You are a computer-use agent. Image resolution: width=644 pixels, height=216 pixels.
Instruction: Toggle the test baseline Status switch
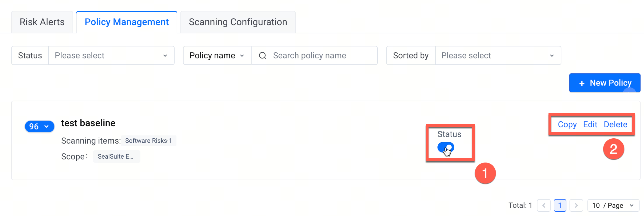[x=446, y=147]
